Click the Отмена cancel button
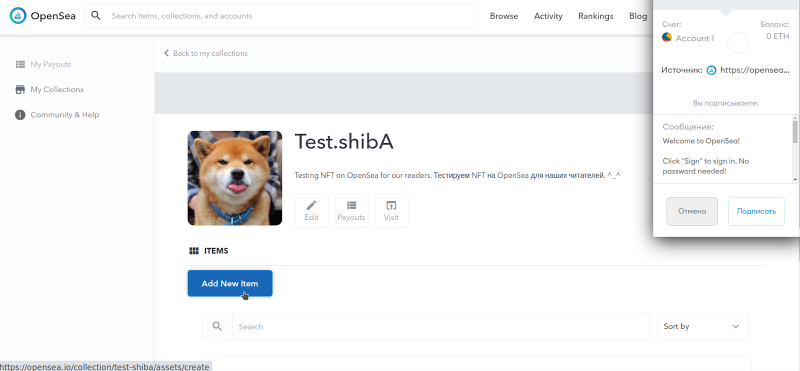 tap(692, 211)
